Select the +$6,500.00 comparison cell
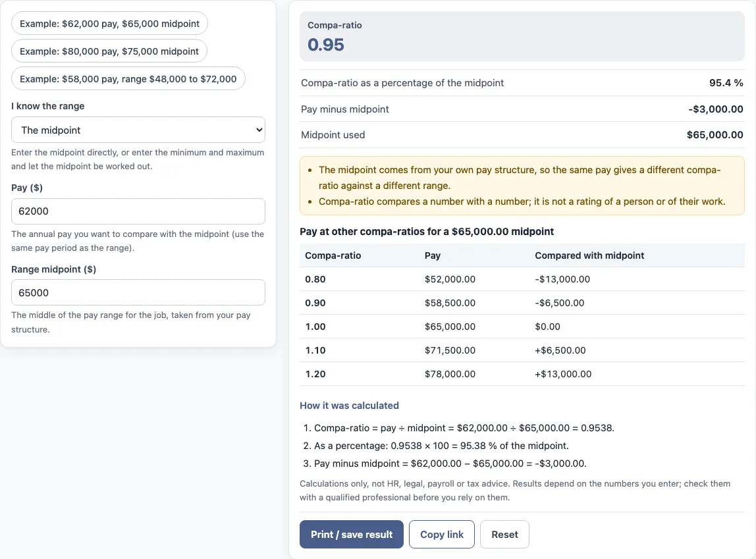This screenshot has height=559, width=756. [x=560, y=350]
